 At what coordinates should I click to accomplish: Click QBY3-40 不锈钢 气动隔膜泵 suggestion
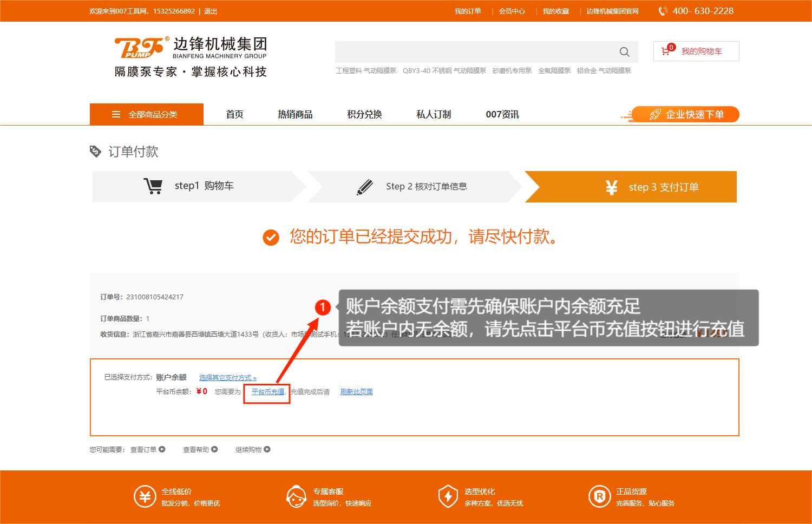444,70
